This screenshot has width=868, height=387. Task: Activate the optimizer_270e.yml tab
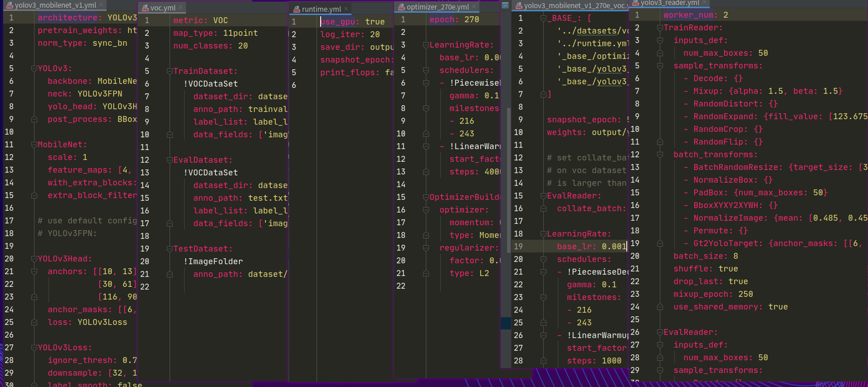tap(438, 7)
